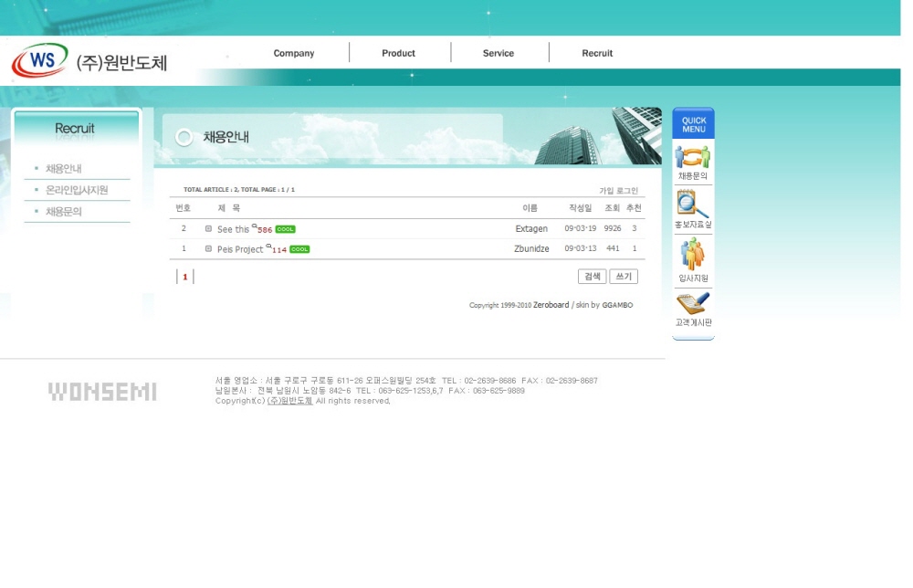Screen dimensions: 913x588
Task: Click the 입사지원 people icon
Action: click(x=692, y=254)
